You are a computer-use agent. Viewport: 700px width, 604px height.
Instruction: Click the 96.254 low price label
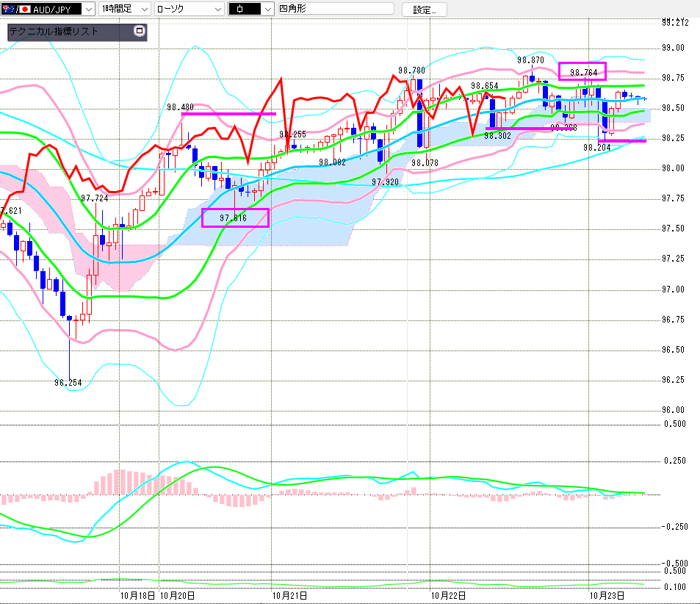[x=68, y=382]
